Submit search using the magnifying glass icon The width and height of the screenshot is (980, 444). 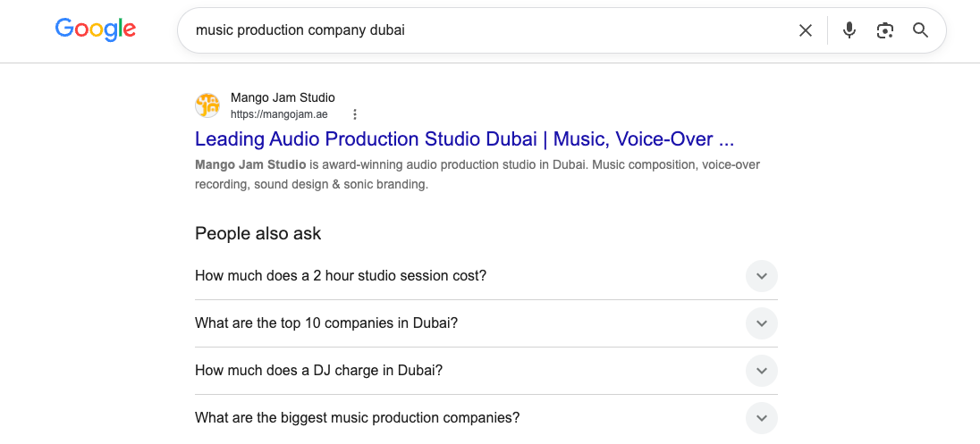[x=920, y=30]
